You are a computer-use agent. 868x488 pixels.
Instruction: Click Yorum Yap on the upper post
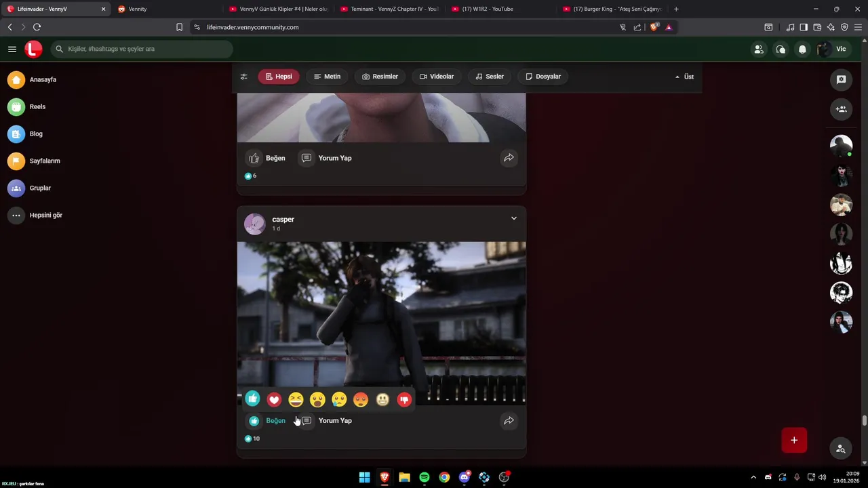pos(326,158)
